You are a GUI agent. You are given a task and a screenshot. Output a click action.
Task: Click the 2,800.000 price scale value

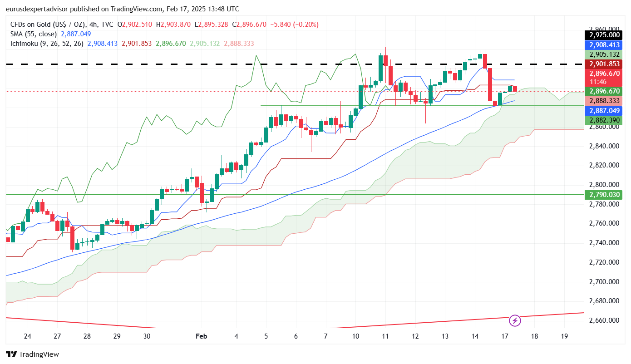pos(604,185)
